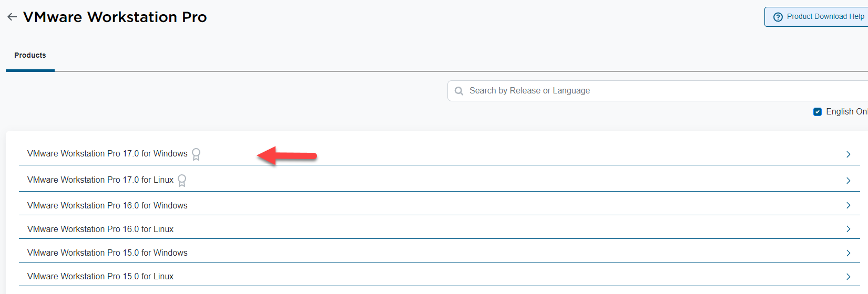Click the help question mark icon
This screenshot has width=868, height=294.
778,17
